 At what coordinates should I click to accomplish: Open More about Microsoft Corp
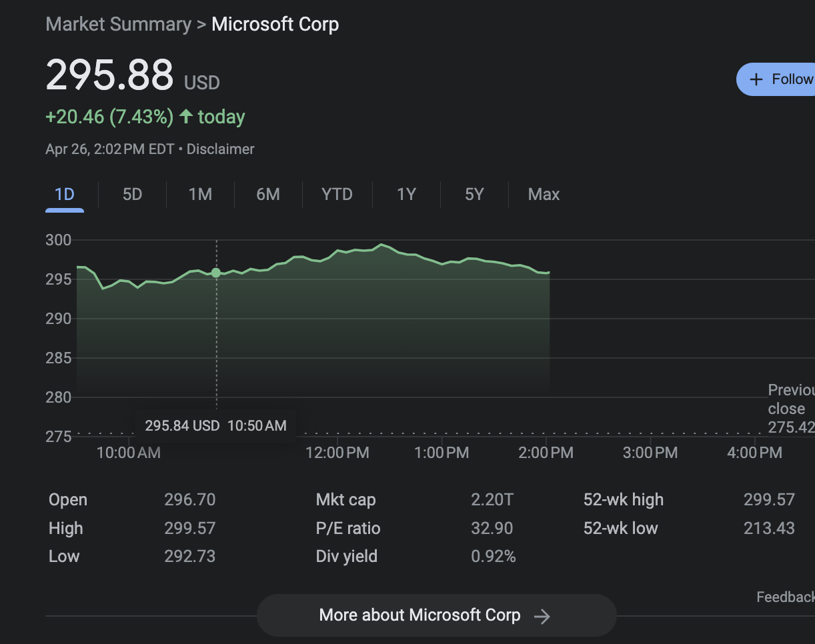tap(436, 615)
